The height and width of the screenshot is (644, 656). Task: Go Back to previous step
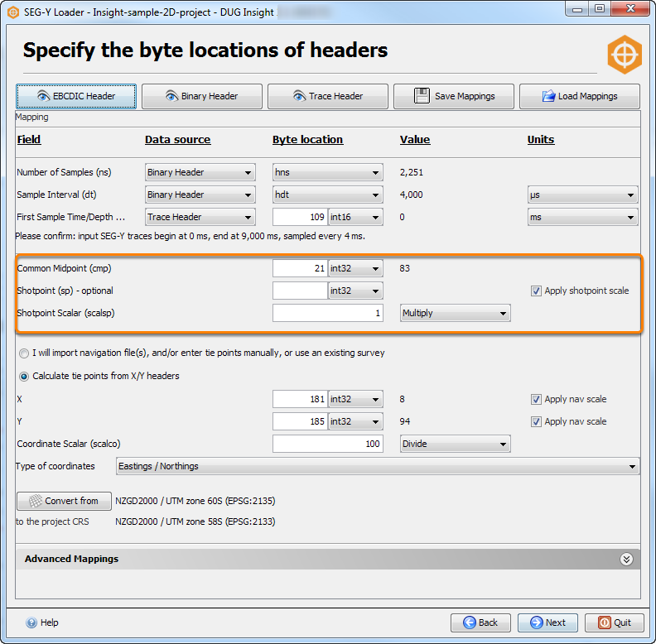(x=480, y=622)
